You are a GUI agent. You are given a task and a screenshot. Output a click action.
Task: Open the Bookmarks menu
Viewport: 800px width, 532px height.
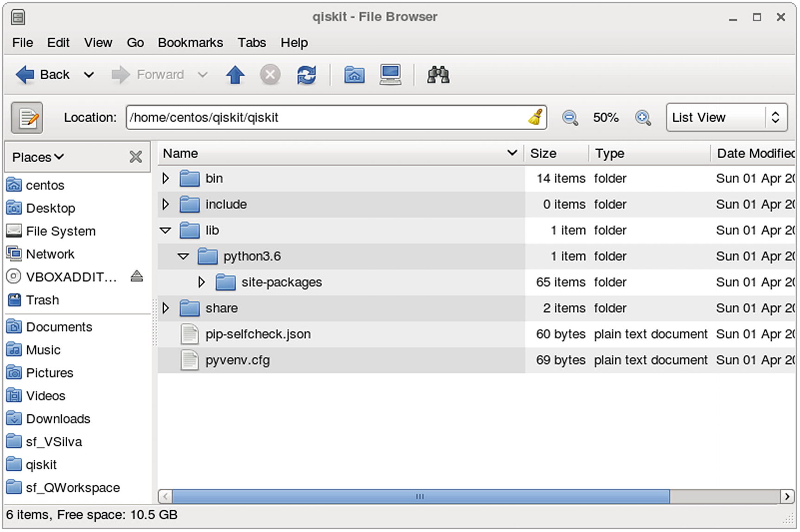pos(190,43)
